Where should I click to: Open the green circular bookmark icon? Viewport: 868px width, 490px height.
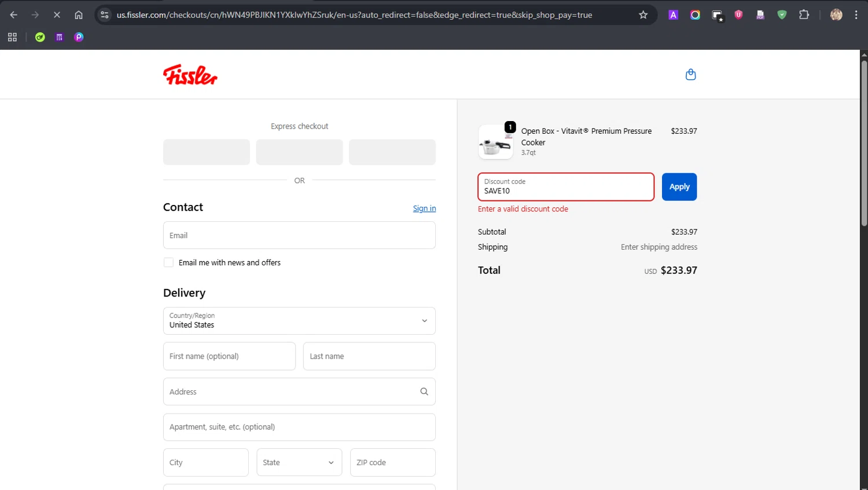point(40,37)
